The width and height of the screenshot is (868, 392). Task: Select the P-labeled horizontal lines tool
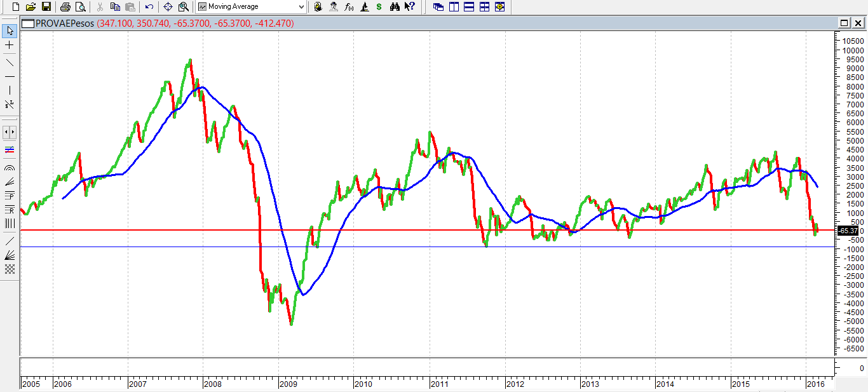10,196
